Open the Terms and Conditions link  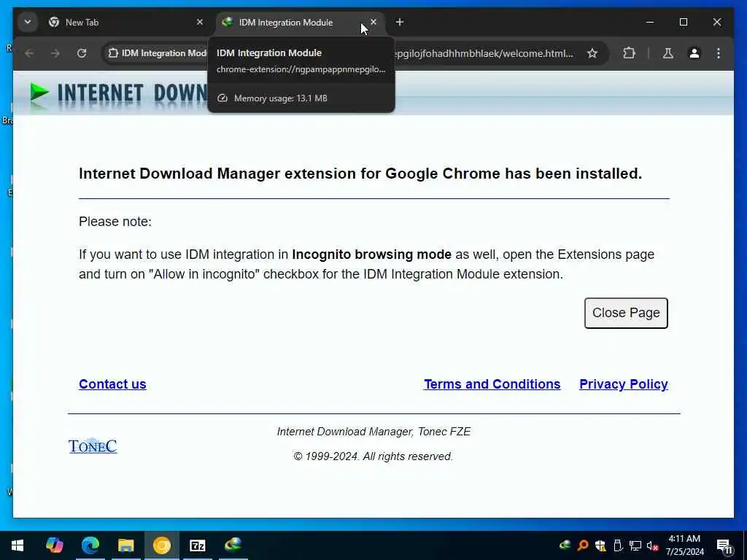492,384
